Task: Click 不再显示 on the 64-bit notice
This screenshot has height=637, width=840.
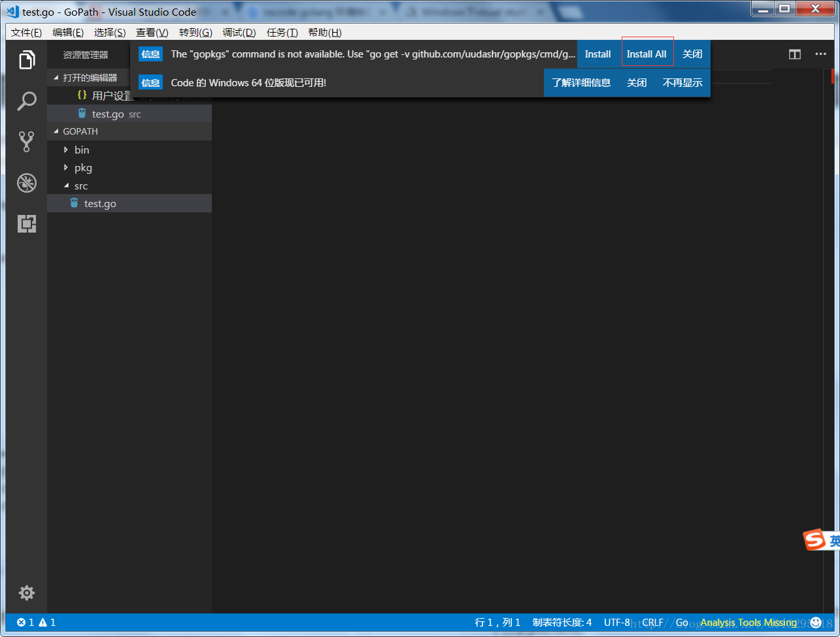Action: 682,83
